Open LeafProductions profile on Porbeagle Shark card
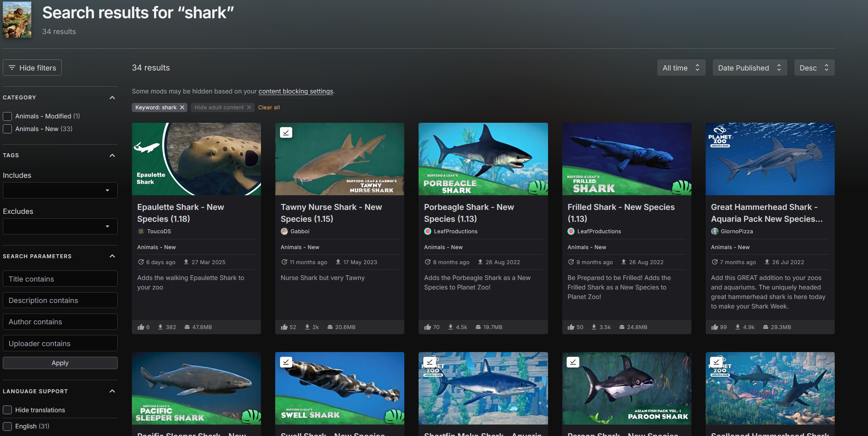Viewport: 868px width, 436px height. point(455,231)
